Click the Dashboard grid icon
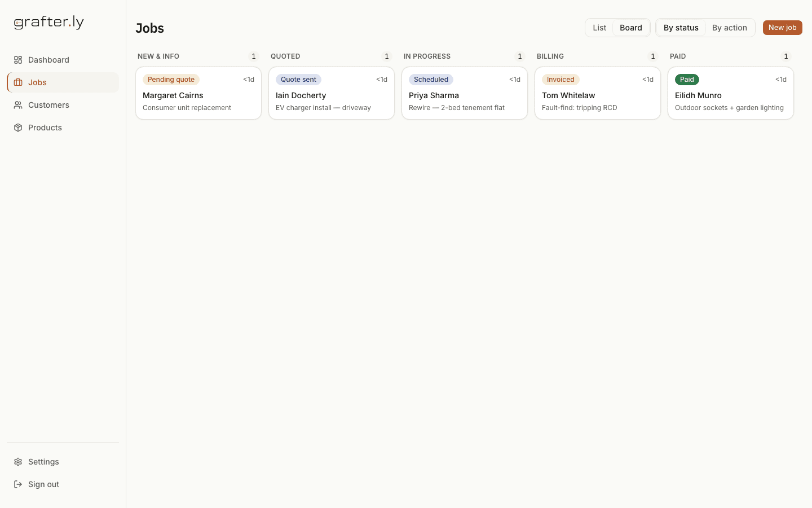Screen dimensions: 812x508 18,60
